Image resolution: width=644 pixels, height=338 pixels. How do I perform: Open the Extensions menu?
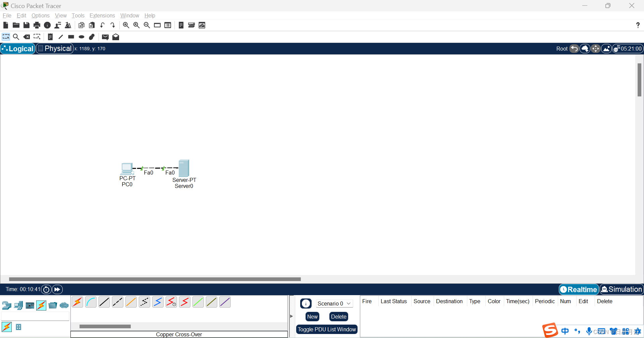pyautogui.click(x=102, y=15)
